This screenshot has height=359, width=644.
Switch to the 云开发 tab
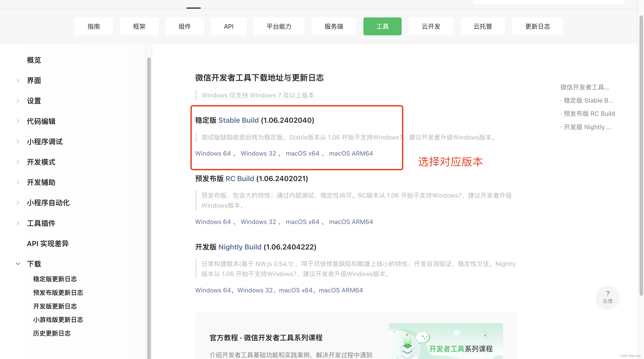click(431, 26)
